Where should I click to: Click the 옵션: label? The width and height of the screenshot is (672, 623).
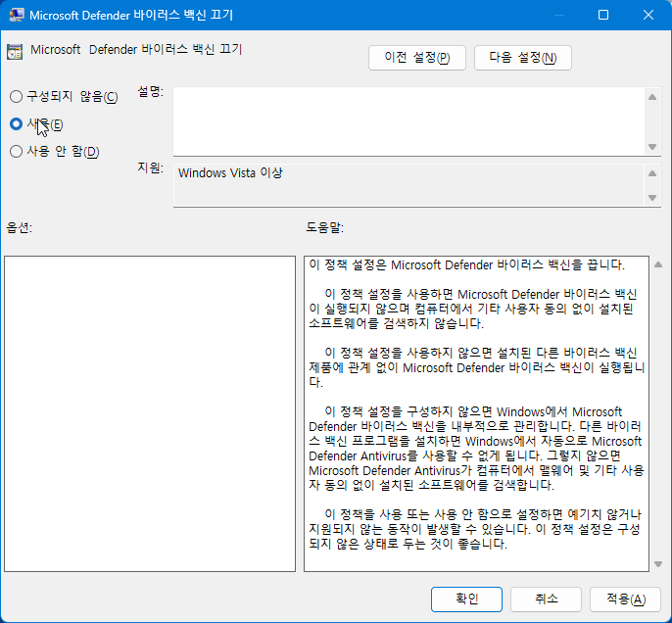[x=20, y=227]
